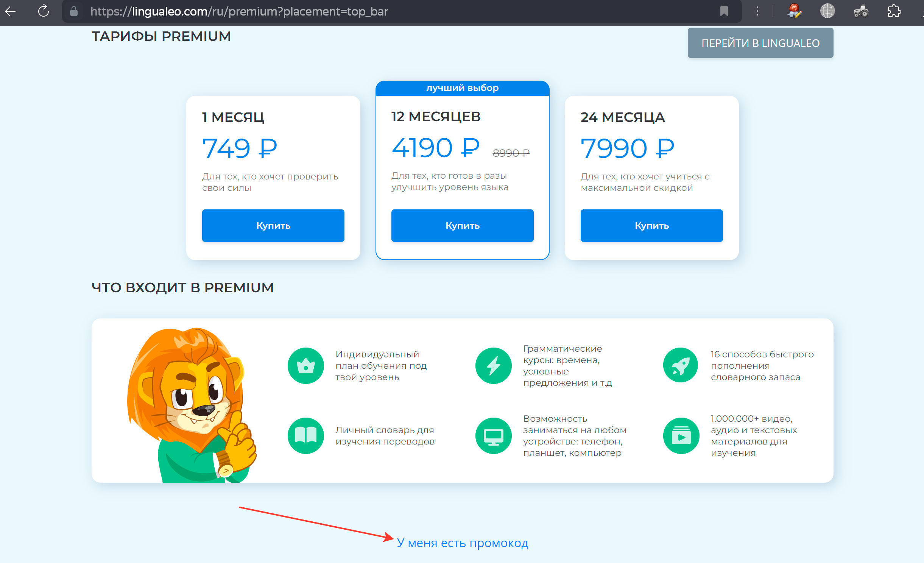Open the three-dot address bar menu
The width and height of the screenshot is (924, 563).
point(757,11)
